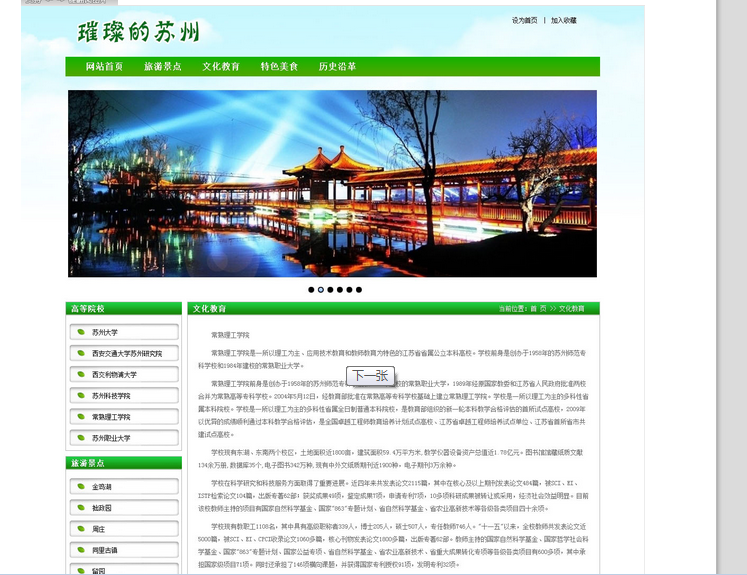Click the leaf icon beside 拙政园
This screenshot has height=575, width=747.
(79, 508)
